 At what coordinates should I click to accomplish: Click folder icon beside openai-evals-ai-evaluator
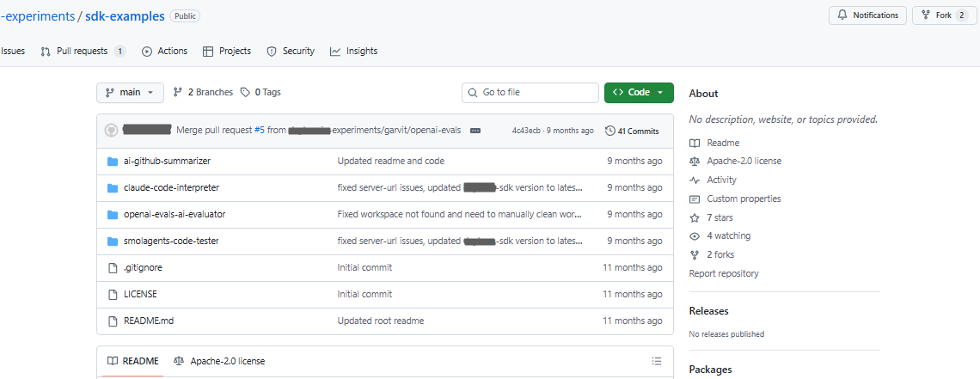pos(113,214)
